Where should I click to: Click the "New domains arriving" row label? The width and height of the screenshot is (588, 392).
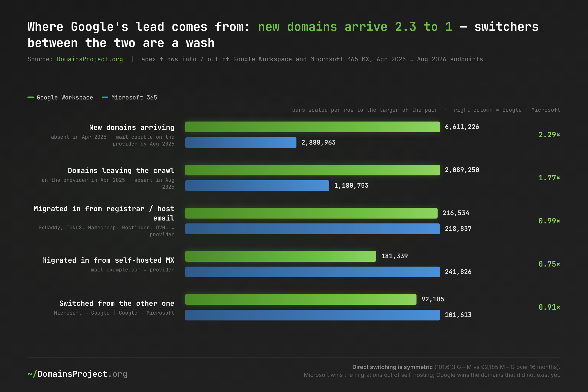tap(132, 127)
